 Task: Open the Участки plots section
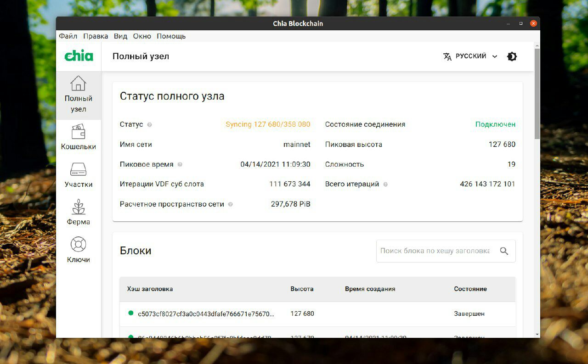[79, 175]
